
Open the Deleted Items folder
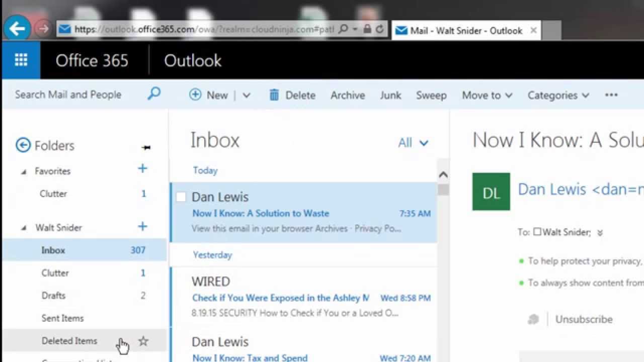[x=85, y=341]
